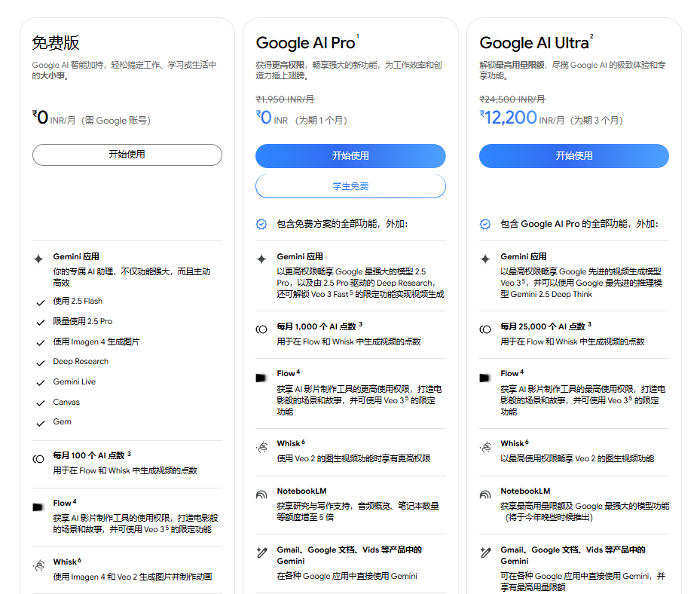Click AI credits icon beside 每月 1,000 个 AI 点数
Screen dimensions: 700x594
point(261,329)
